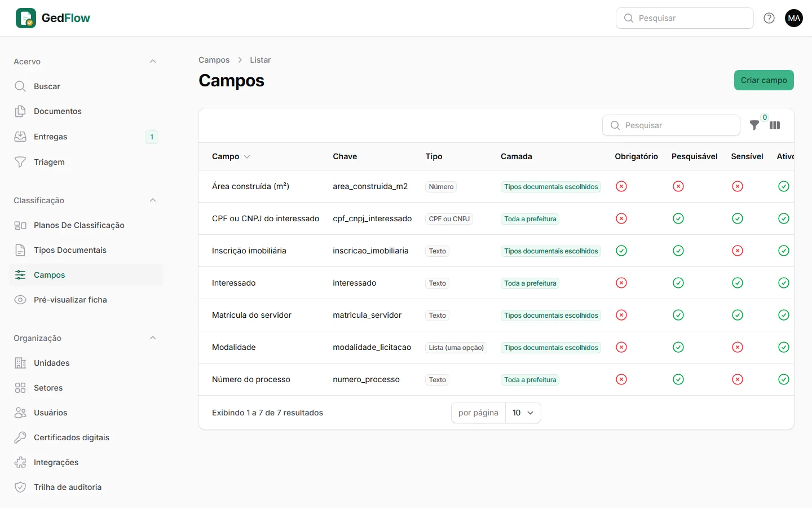
Task: Click the Integrações puzzle icon
Action: tap(20, 462)
